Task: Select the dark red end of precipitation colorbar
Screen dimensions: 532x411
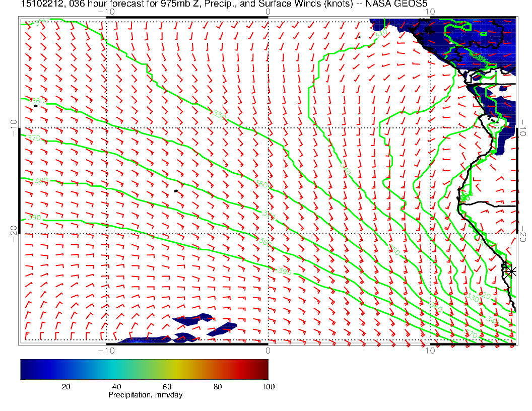Action: click(265, 369)
